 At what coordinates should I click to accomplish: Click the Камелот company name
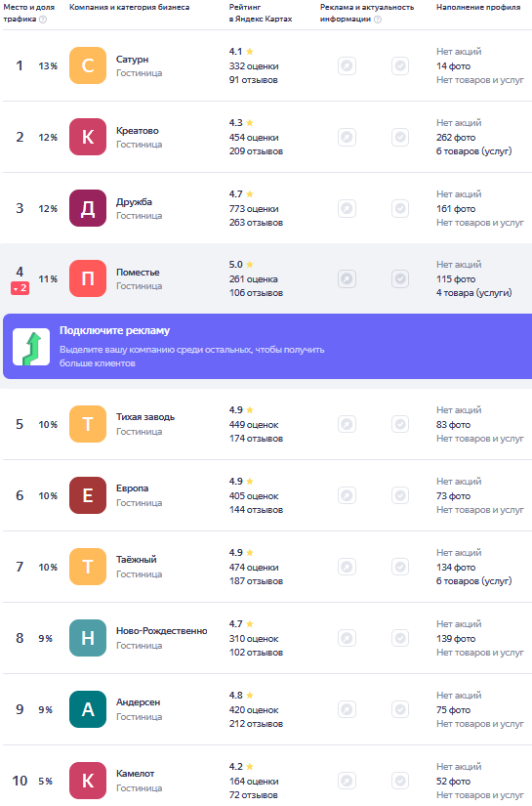(x=135, y=773)
